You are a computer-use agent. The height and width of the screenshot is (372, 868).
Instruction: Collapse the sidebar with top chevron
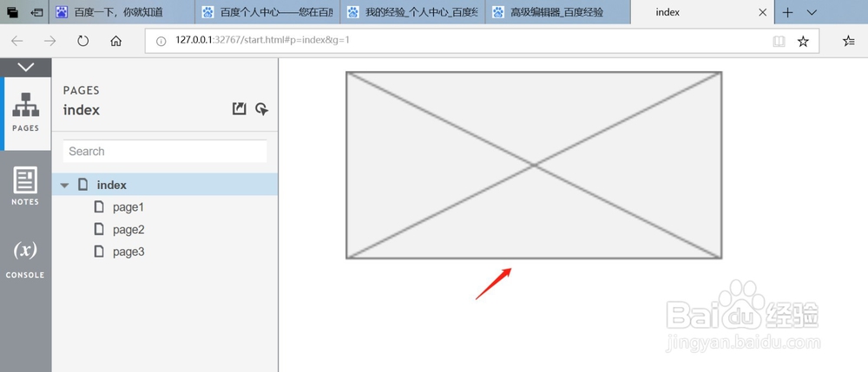tap(25, 68)
